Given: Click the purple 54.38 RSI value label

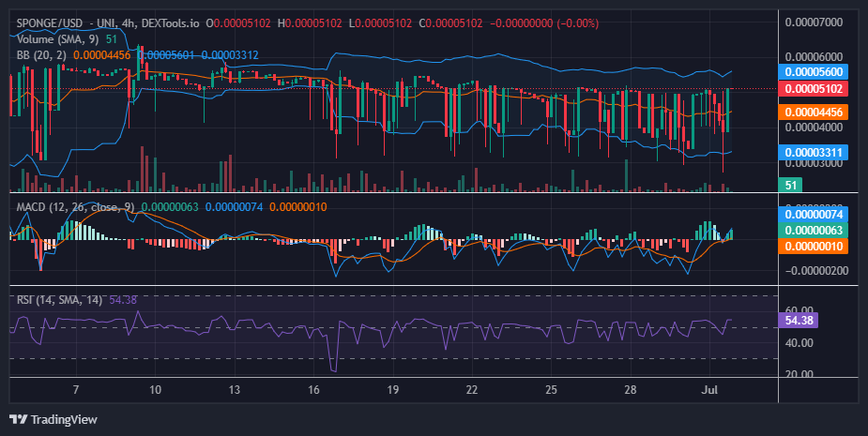Looking at the screenshot, I should 799,321.
